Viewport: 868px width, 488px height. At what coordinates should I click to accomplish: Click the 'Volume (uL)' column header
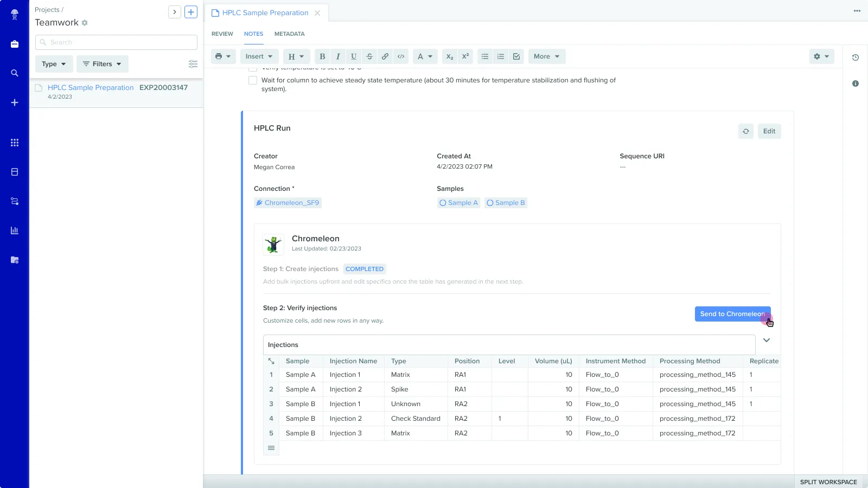tap(553, 361)
